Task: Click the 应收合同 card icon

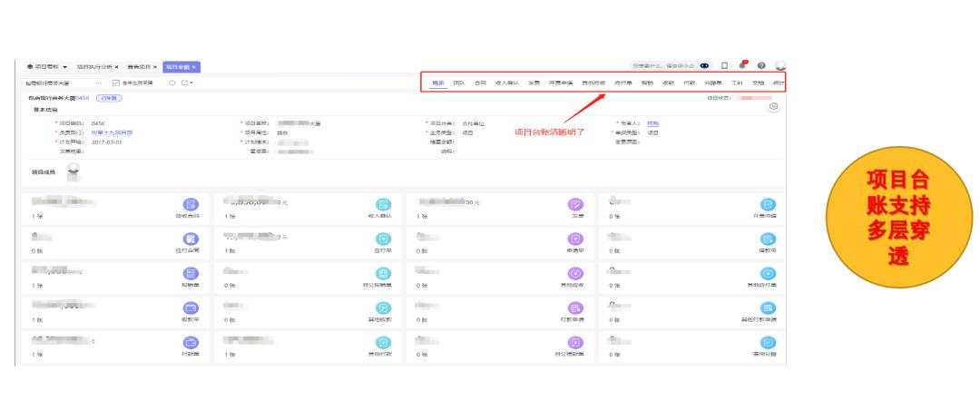Action: tap(191, 205)
